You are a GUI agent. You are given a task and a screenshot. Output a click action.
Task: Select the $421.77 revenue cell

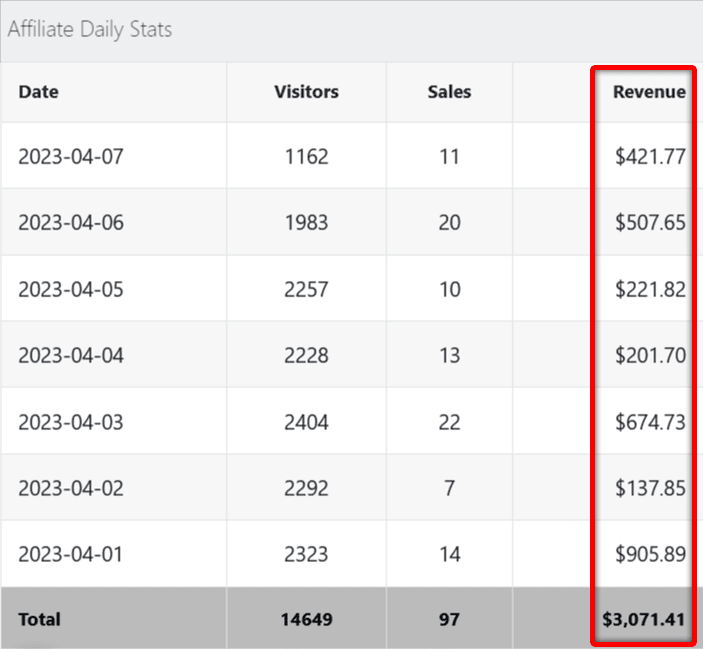pyautogui.click(x=650, y=156)
